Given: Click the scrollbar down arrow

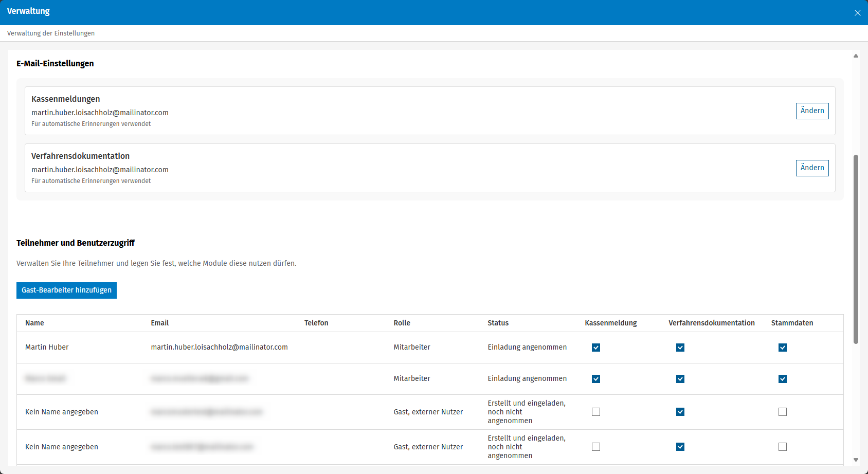Looking at the screenshot, I should 856,460.
